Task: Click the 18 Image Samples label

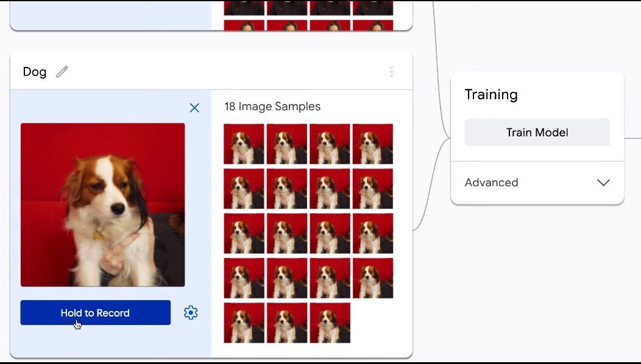Action: (272, 106)
